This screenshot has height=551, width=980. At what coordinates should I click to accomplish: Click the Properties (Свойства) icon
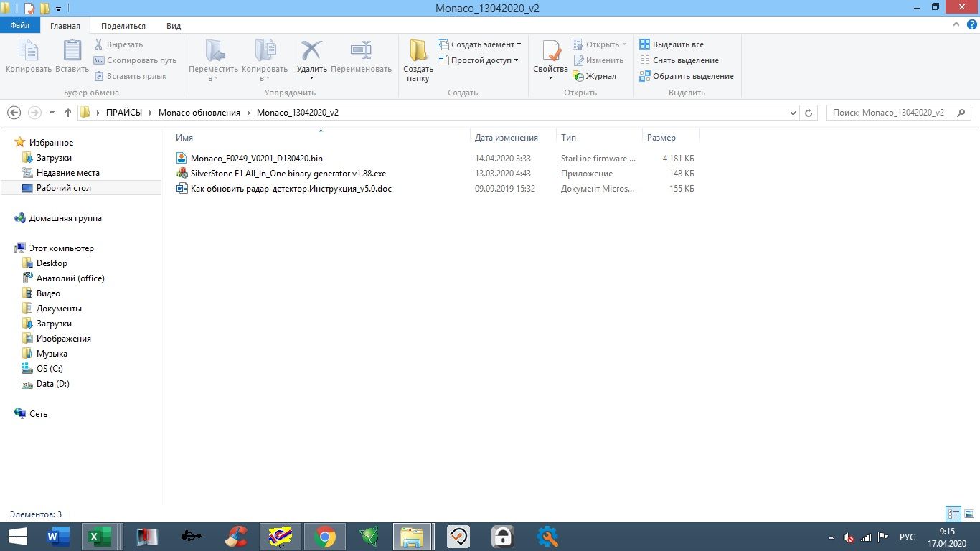(551, 52)
